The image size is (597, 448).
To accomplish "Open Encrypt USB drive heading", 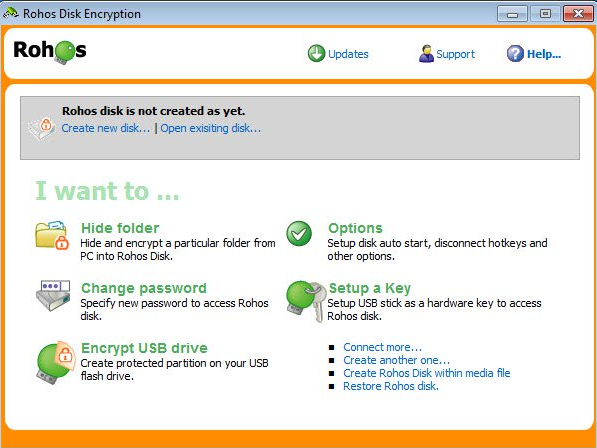I will [x=144, y=348].
